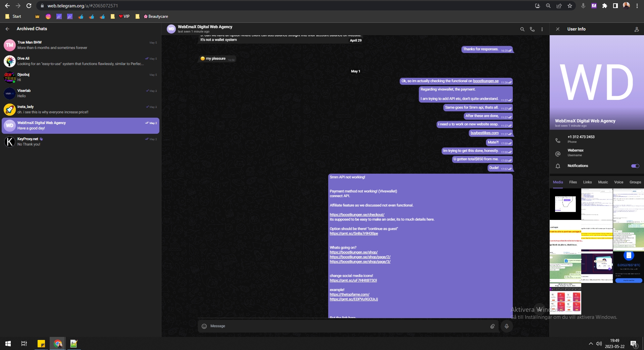Click the attach file paperclip icon
The width and height of the screenshot is (644, 350).
492,326
